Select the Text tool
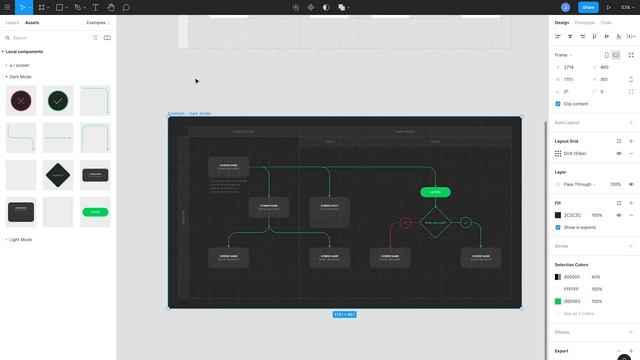640x360 pixels. (x=96, y=7)
